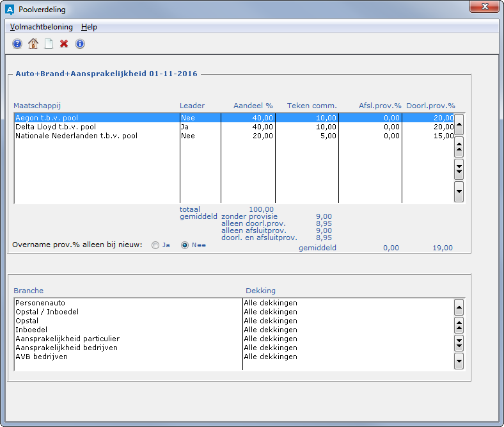Select AVB bedrijven in the Branche list
This screenshot has width=504, height=427.
coord(128,357)
